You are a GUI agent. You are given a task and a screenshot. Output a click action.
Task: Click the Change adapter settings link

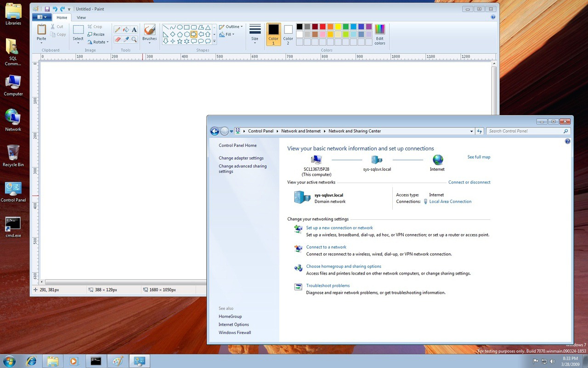tap(241, 158)
